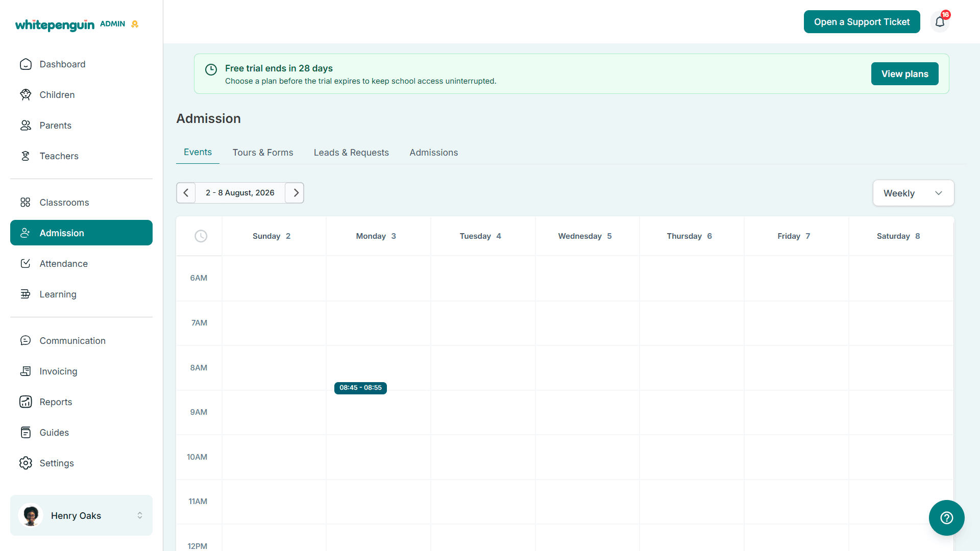Image resolution: width=980 pixels, height=551 pixels.
Task: Click the Attendance check icon
Action: click(x=26, y=264)
